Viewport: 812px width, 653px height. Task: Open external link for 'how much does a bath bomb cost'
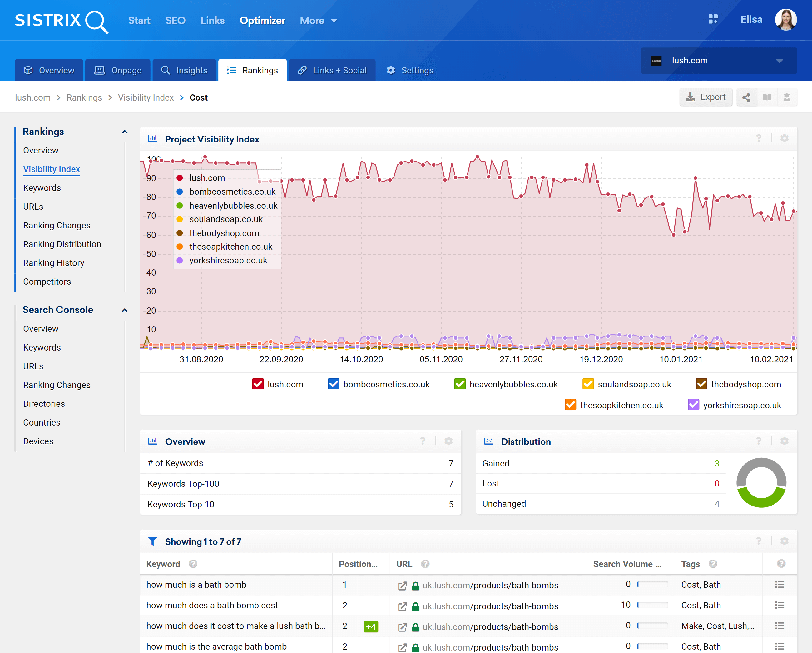tap(402, 606)
